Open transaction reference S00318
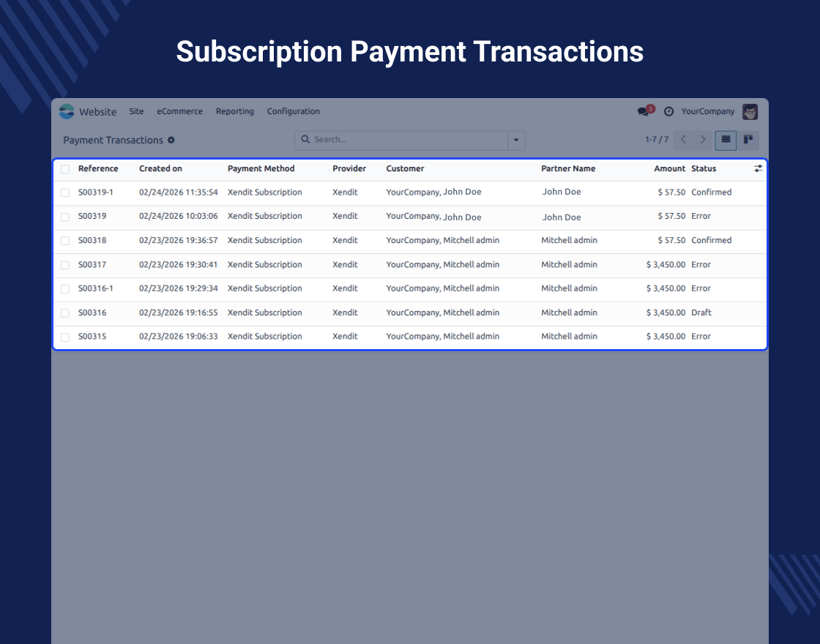 click(92, 241)
